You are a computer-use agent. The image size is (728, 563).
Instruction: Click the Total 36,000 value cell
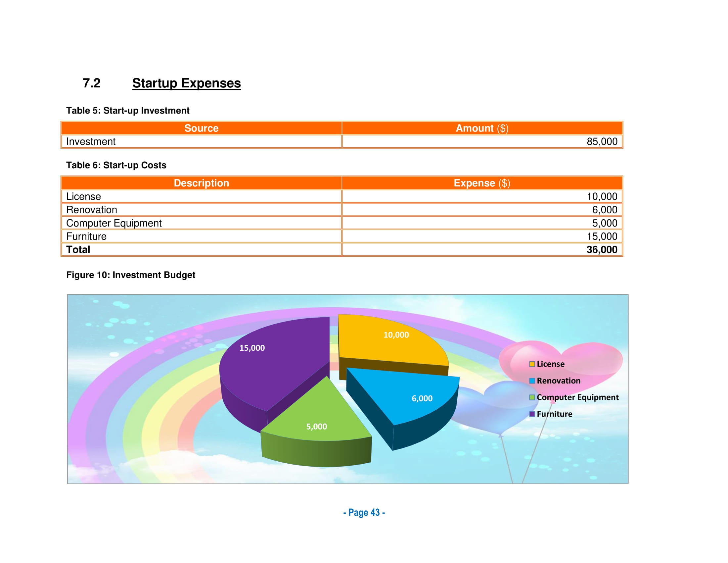[x=602, y=250]
